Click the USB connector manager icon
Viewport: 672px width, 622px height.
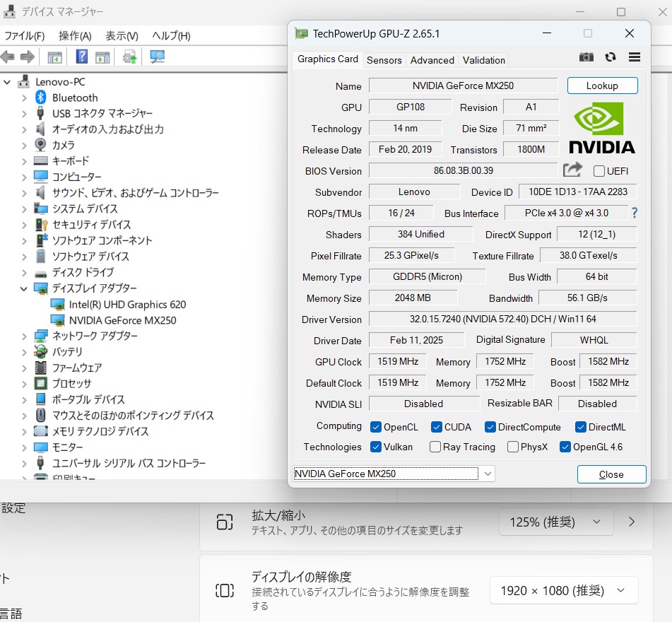pos(40,113)
